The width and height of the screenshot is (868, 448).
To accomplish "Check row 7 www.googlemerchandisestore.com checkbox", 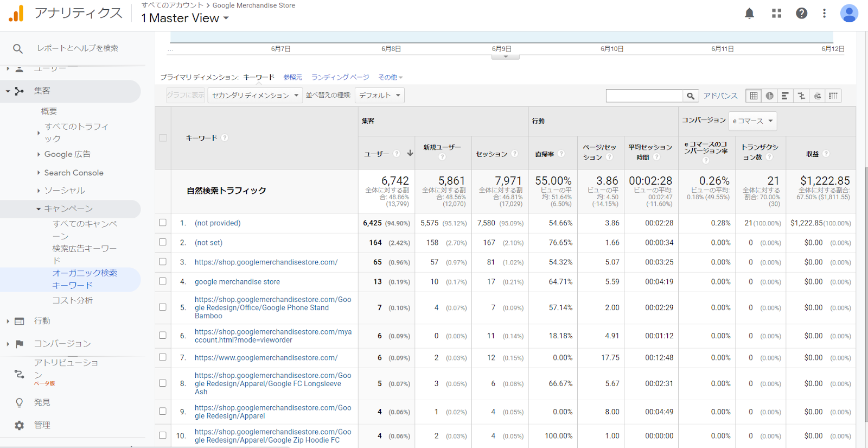I will coord(163,357).
